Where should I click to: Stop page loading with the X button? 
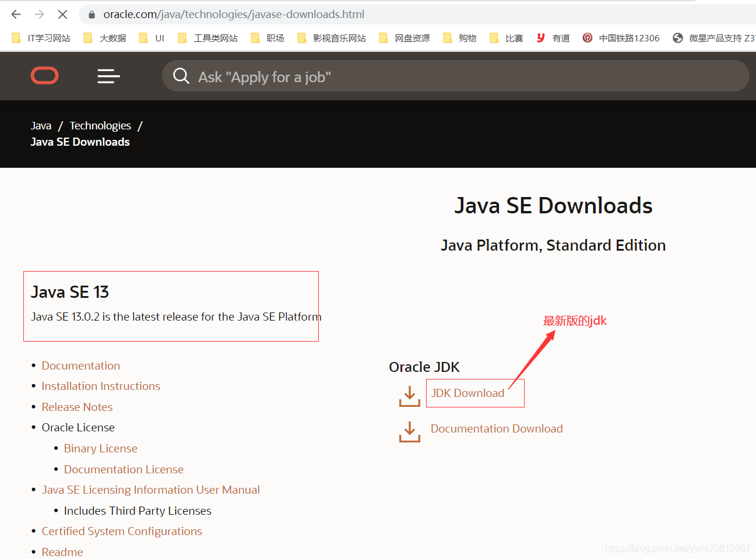[x=63, y=14]
